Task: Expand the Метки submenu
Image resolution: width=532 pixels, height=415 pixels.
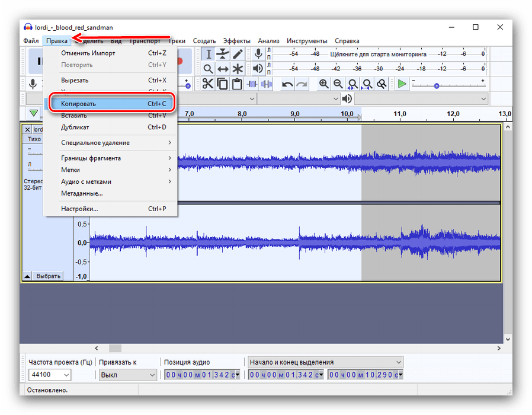Action: (110, 170)
